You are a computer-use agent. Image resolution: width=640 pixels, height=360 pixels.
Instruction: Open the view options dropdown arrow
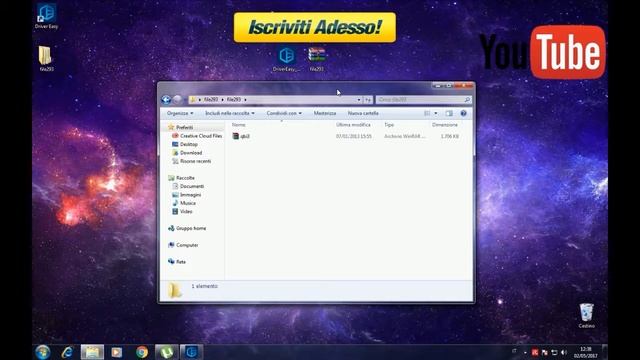point(436,113)
